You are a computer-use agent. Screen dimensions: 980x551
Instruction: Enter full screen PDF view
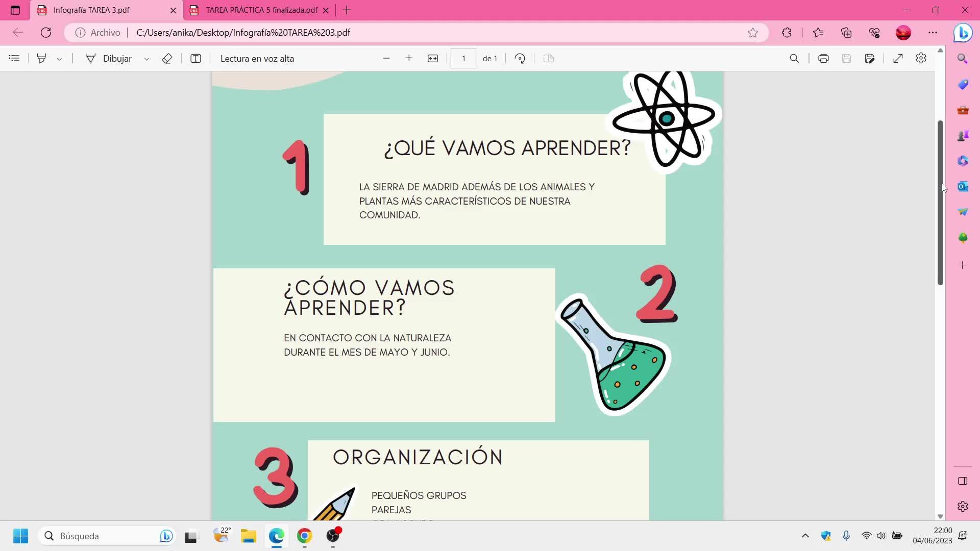tap(898, 59)
